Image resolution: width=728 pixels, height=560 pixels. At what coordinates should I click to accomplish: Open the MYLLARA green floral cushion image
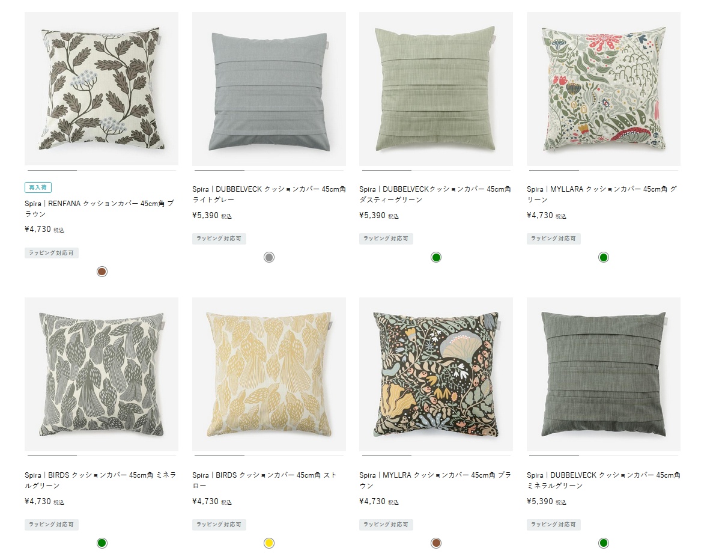click(x=604, y=88)
